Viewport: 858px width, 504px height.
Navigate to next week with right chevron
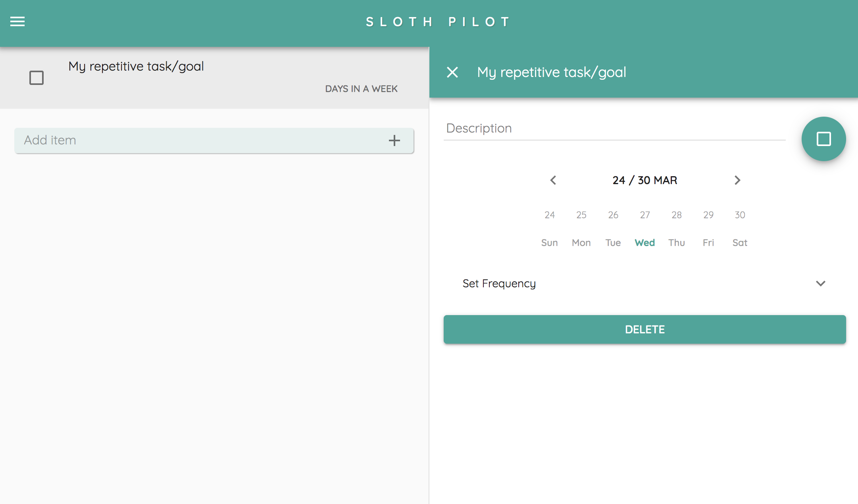[x=737, y=181]
